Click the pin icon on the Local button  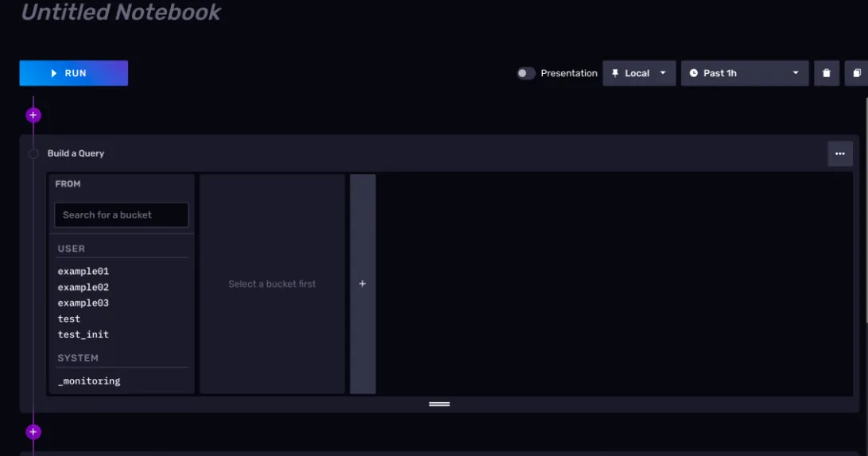615,73
